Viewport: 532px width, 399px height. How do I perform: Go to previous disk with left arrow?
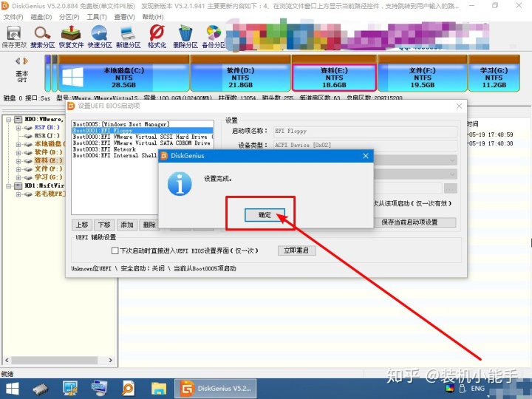coord(18,61)
